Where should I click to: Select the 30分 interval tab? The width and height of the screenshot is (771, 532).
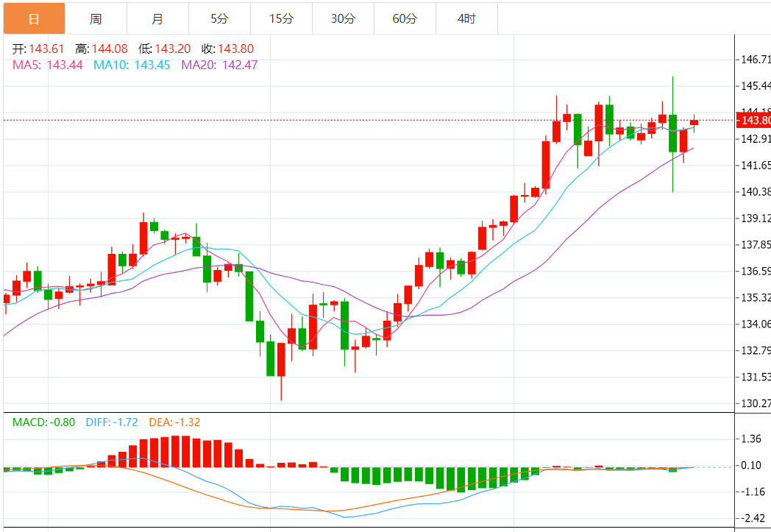(344, 18)
